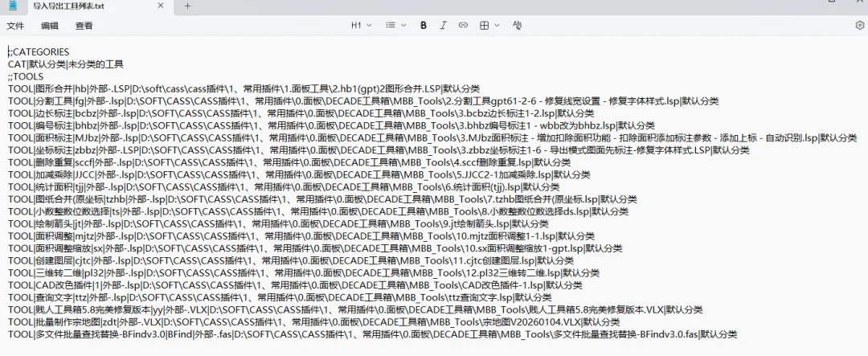Click the TOOL|面积调整缩放|sx line
The width and height of the screenshot is (868, 356).
[314, 248]
